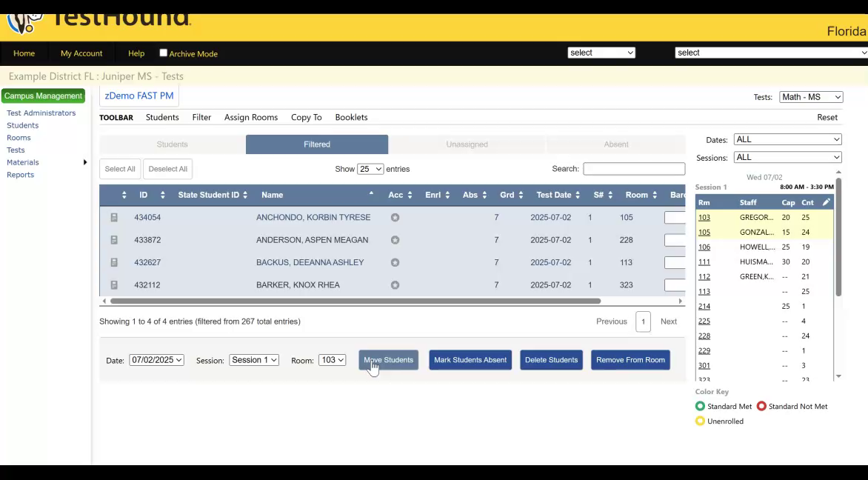Open document icon for BACKUS, DEEANNA ASHLEY

point(114,262)
